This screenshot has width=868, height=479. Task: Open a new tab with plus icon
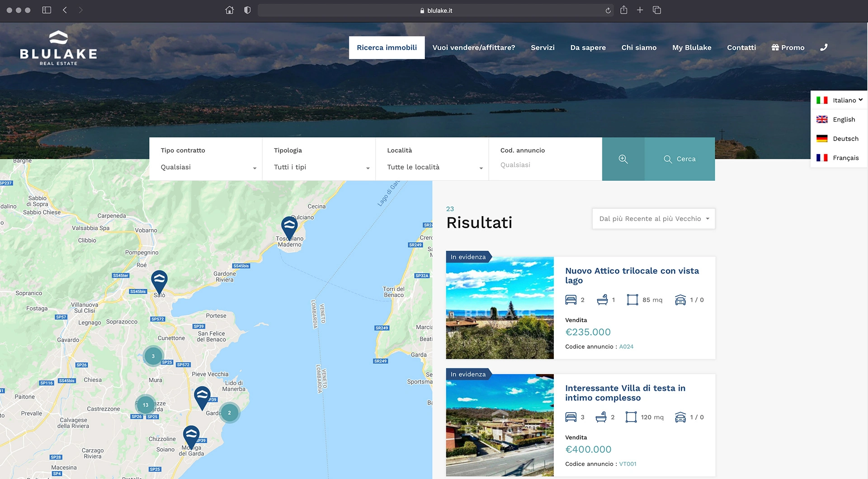tap(640, 10)
